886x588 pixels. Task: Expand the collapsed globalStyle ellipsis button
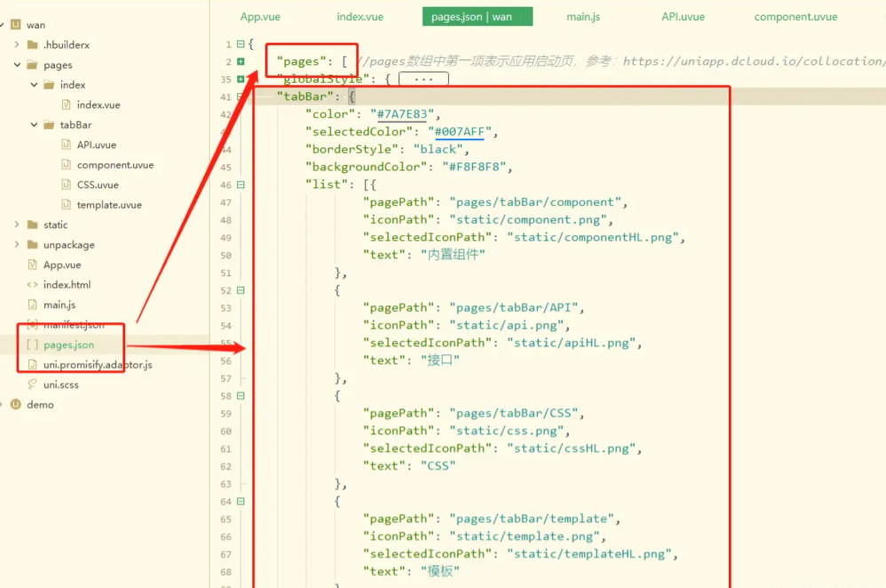[424, 78]
